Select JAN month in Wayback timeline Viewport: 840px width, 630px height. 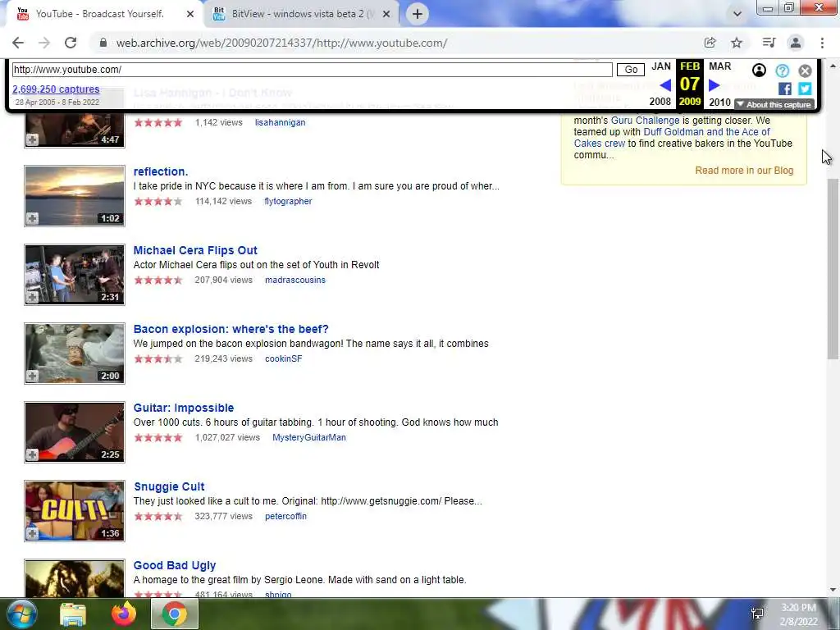click(x=661, y=66)
